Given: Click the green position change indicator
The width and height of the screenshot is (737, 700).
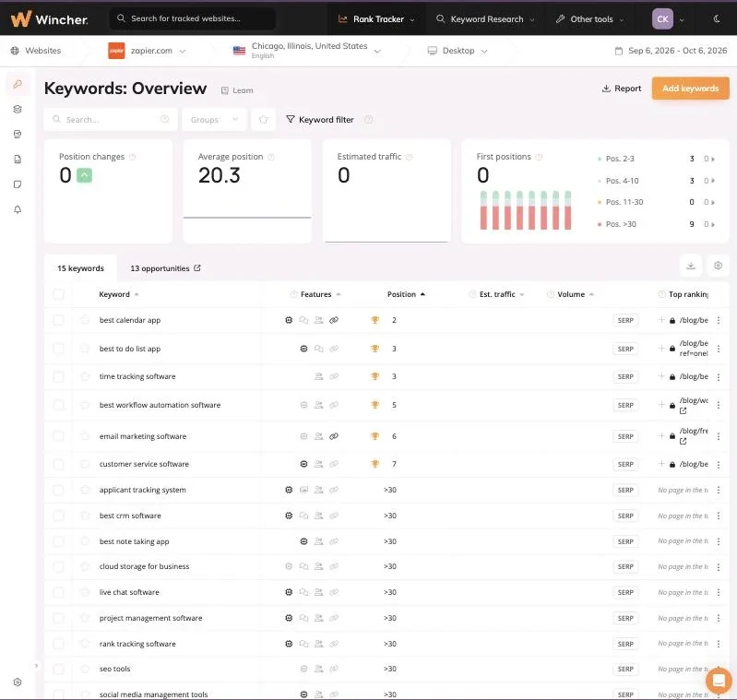Looking at the screenshot, I should [x=84, y=175].
